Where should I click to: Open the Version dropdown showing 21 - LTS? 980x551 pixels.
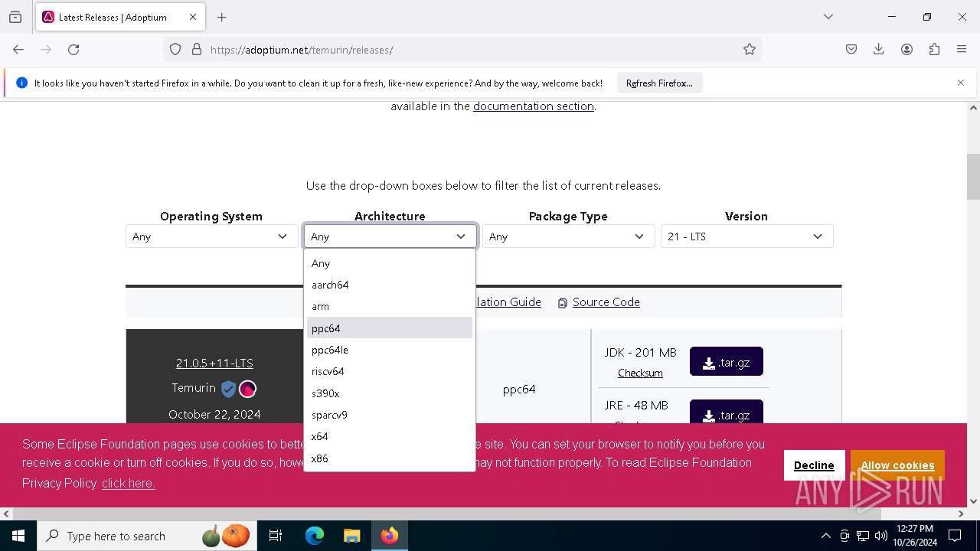click(746, 236)
